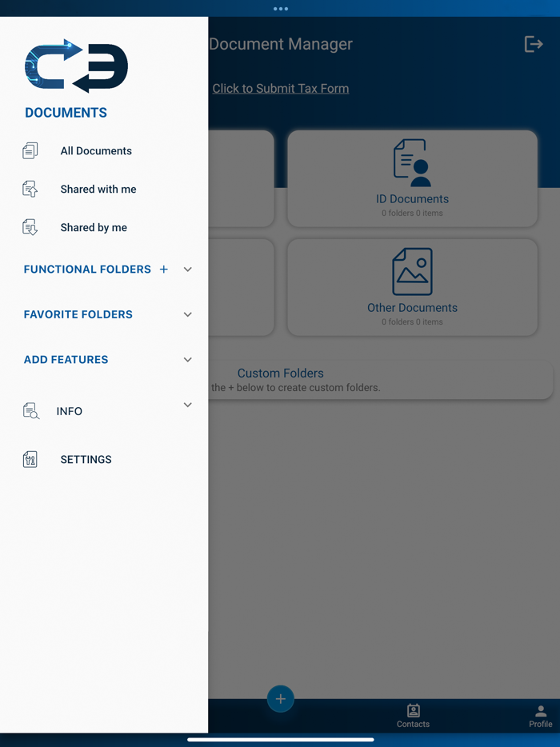Click the ADD FEATURES heading
The height and width of the screenshot is (747, 560).
click(x=66, y=360)
